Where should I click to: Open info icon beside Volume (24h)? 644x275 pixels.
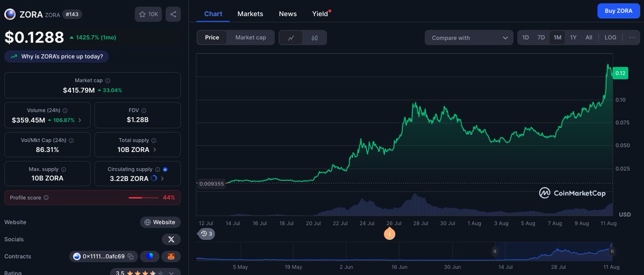point(64,110)
